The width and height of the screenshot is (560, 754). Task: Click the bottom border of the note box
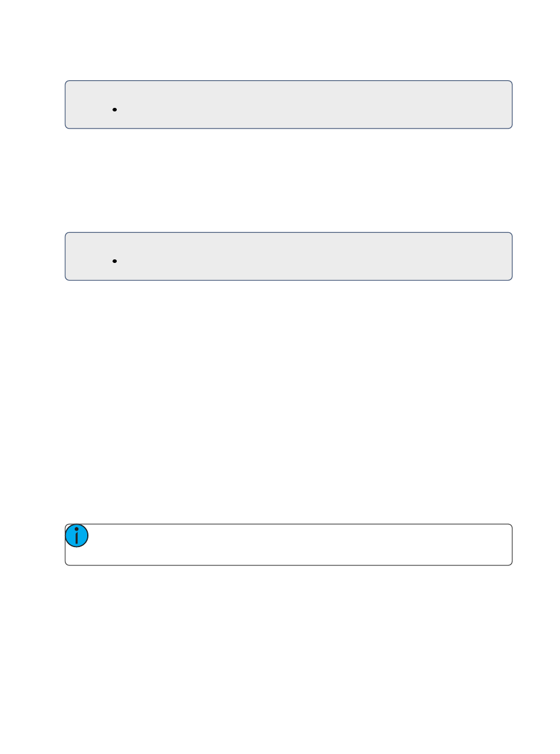(289, 565)
